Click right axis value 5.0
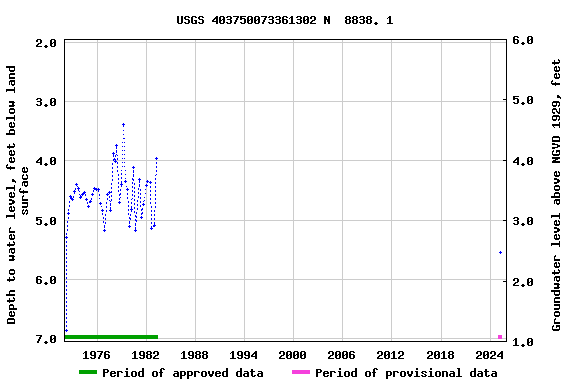 click(x=523, y=100)
